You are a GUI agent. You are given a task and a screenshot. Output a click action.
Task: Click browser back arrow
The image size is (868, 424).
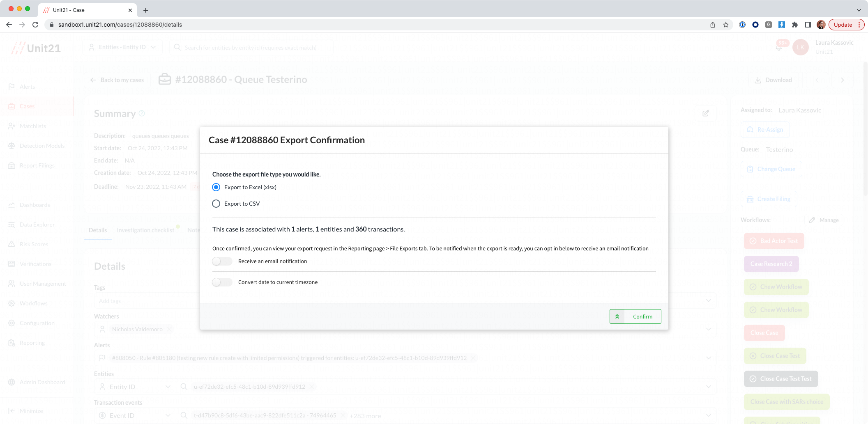coord(9,25)
